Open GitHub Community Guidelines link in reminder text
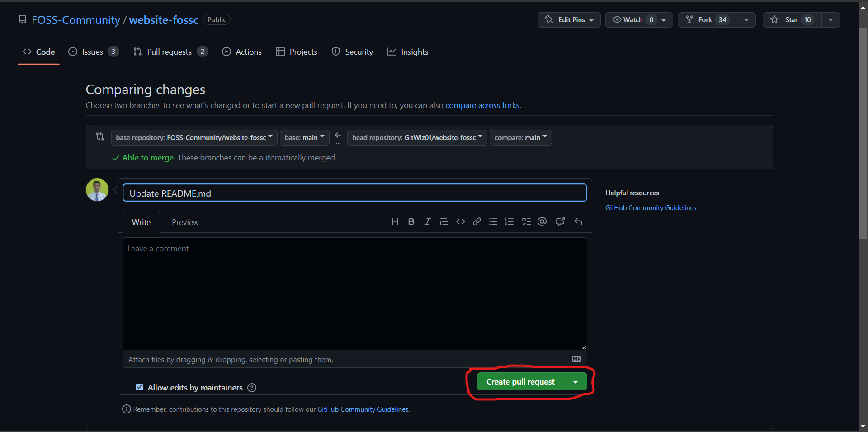The height and width of the screenshot is (432, 868). tap(363, 409)
